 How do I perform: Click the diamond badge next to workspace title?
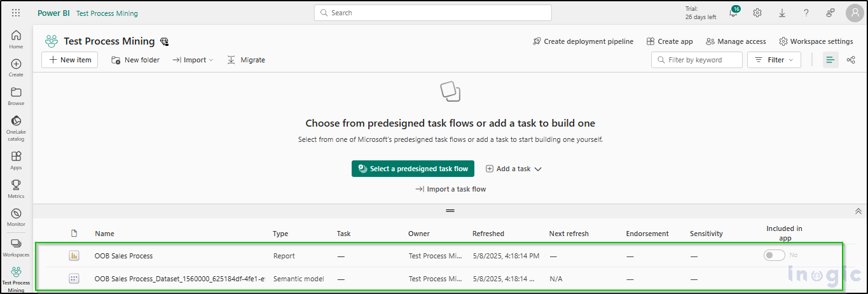[x=164, y=41]
